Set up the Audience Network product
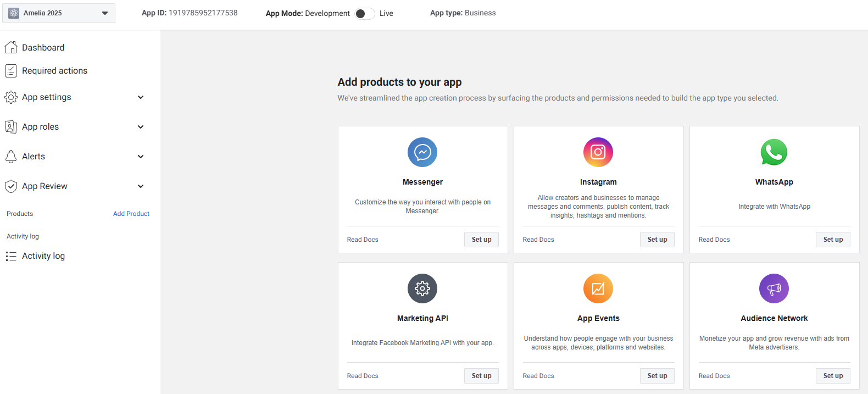 tap(833, 376)
